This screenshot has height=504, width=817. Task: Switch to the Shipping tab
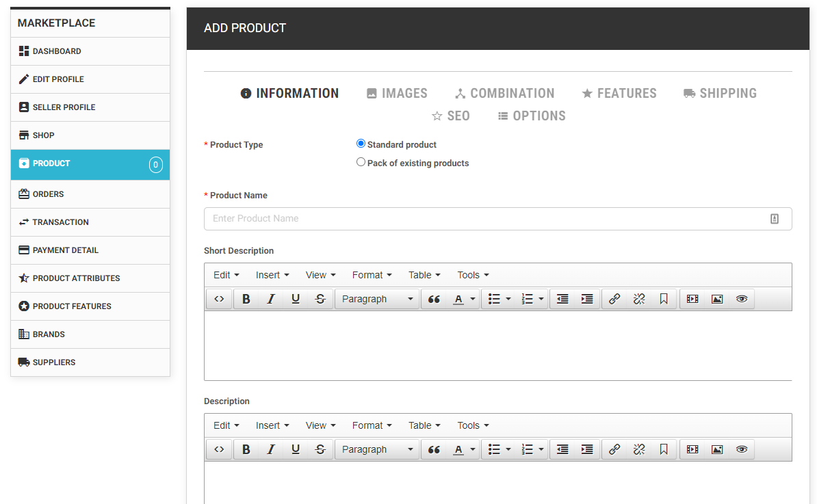[x=720, y=93]
